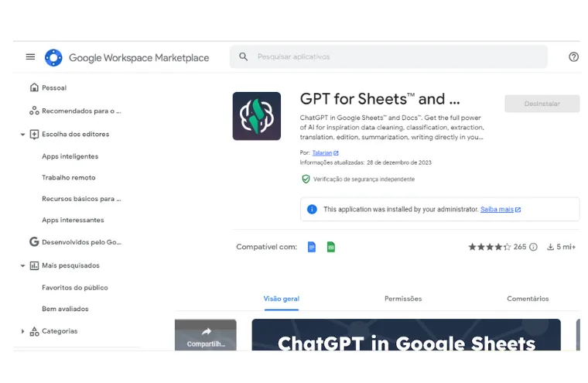588x383 pixels.
Task: Open Bem avaliados list
Action: (65, 309)
